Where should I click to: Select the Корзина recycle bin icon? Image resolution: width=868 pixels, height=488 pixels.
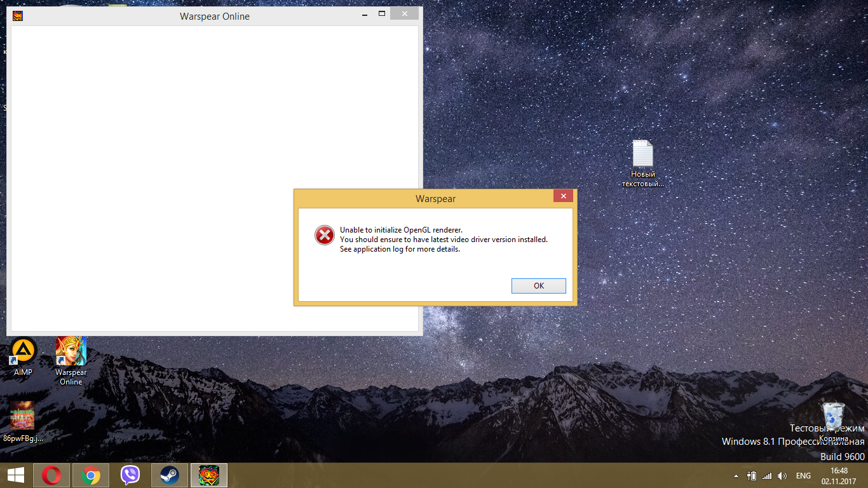click(x=833, y=422)
